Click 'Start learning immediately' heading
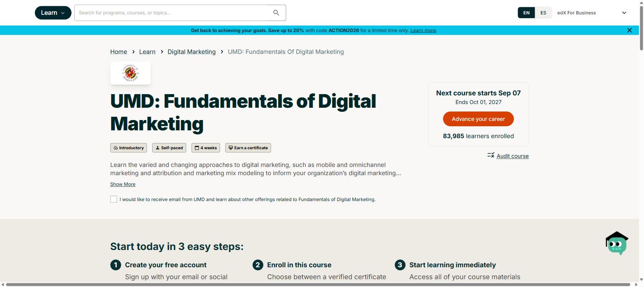This screenshot has width=644, height=287. click(x=453, y=265)
